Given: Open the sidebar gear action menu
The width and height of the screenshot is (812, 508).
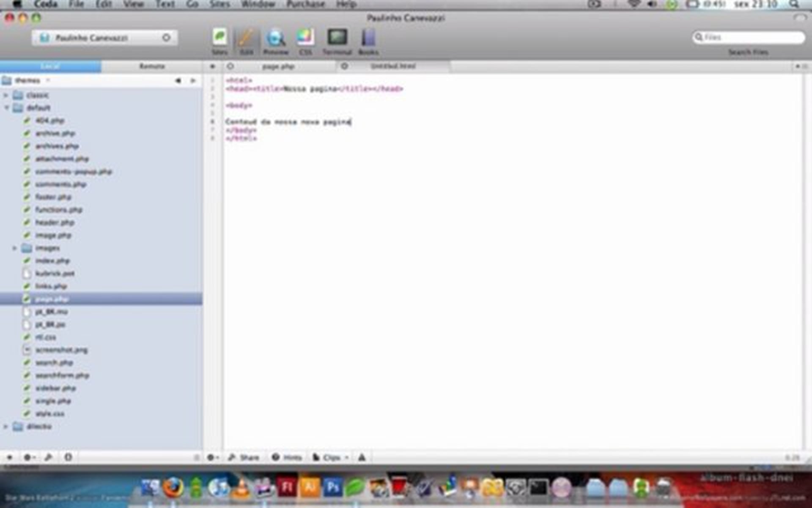Looking at the screenshot, I should [x=29, y=457].
